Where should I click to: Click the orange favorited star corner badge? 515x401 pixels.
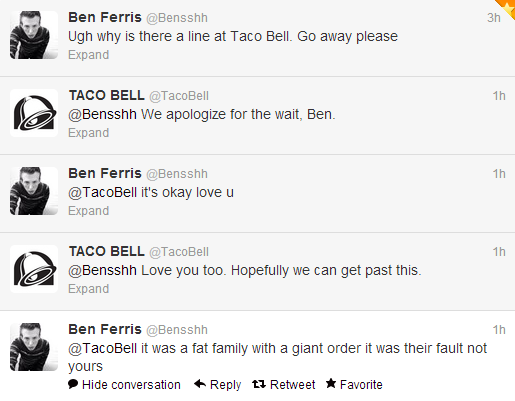pyautogui.click(x=507, y=8)
